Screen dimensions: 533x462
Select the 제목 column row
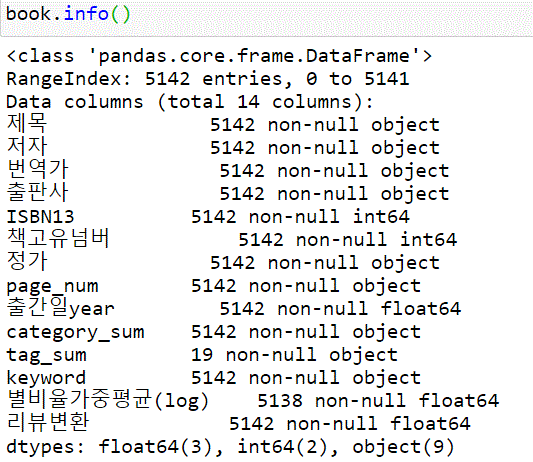223,124
